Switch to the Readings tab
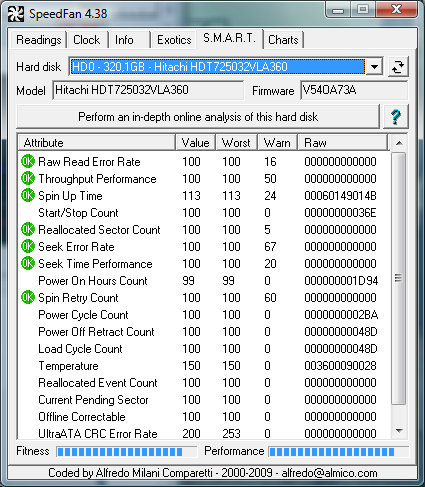This screenshot has height=487, width=425. click(39, 40)
